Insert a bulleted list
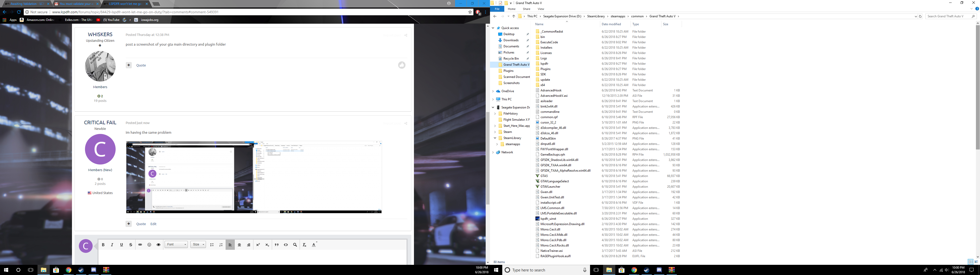The width and height of the screenshot is (980, 275). [x=212, y=245]
